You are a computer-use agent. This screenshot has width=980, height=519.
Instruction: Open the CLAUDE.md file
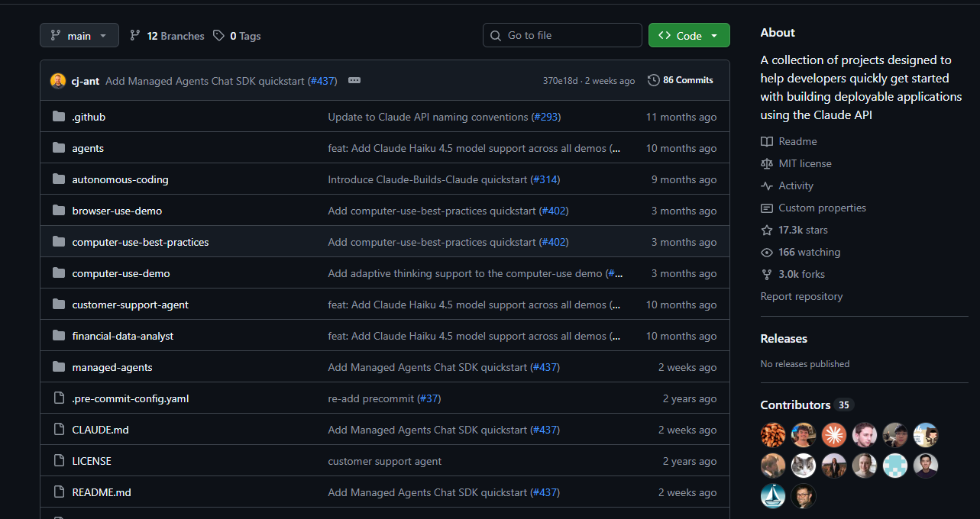pos(100,430)
